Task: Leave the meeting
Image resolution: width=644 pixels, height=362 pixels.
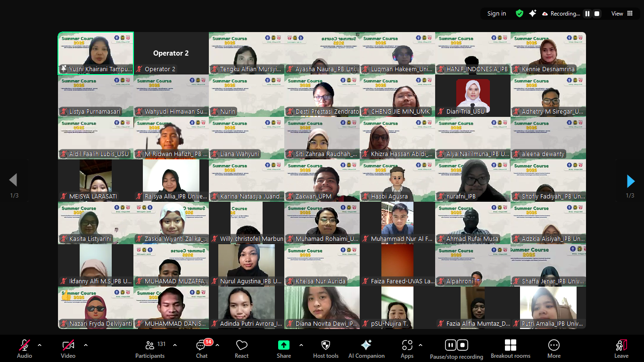Action: (x=621, y=349)
